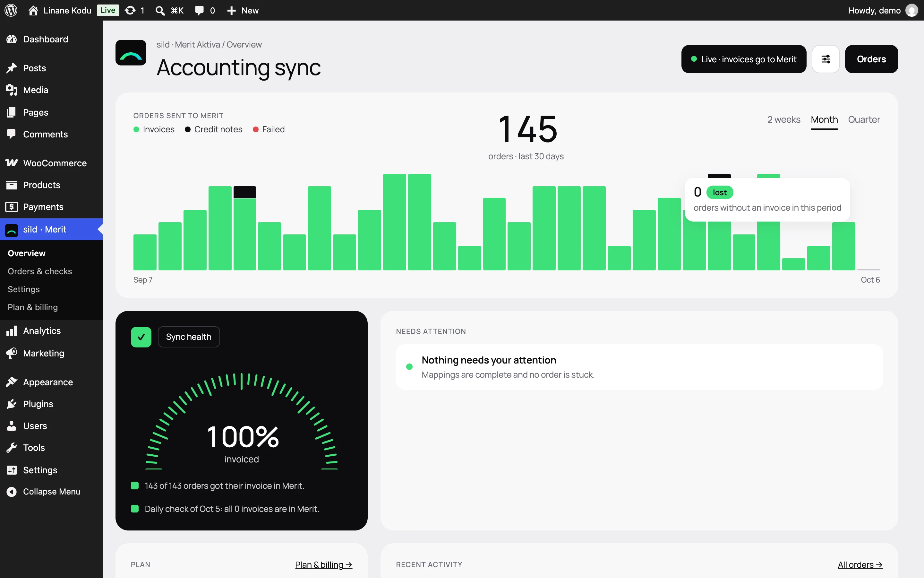The height and width of the screenshot is (578, 924).
Task: Click the Payments dollar icon
Action: point(12,207)
